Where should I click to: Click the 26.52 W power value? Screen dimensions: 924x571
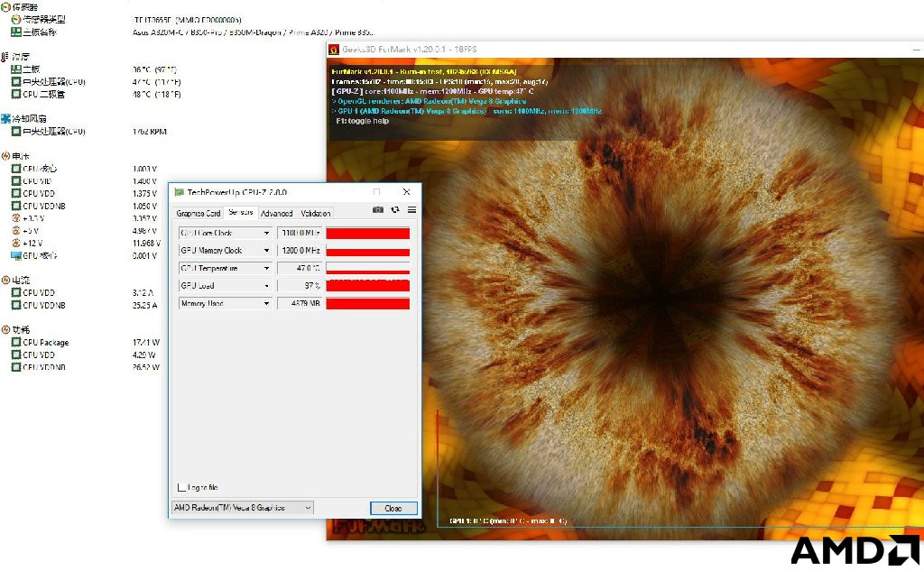[x=146, y=367]
